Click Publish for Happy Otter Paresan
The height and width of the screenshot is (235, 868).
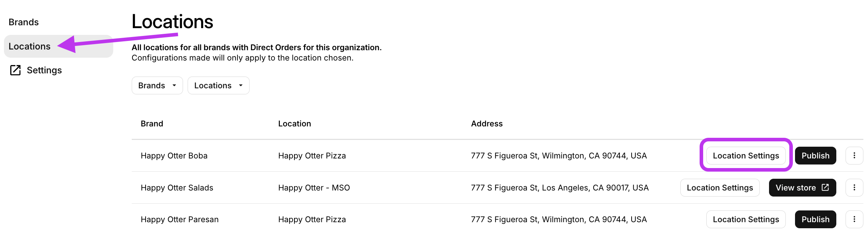point(815,219)
